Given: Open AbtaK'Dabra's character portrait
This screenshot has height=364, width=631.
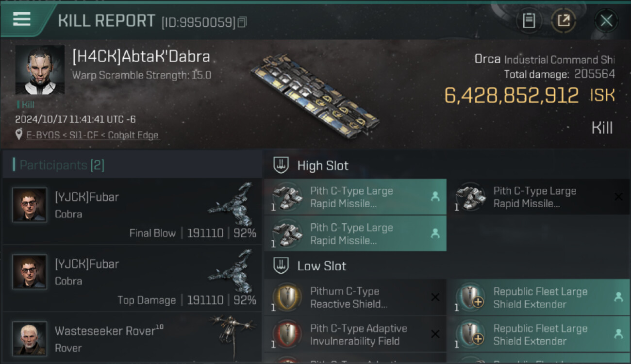Looking at the screenshot, I should (x=40, y=70).
